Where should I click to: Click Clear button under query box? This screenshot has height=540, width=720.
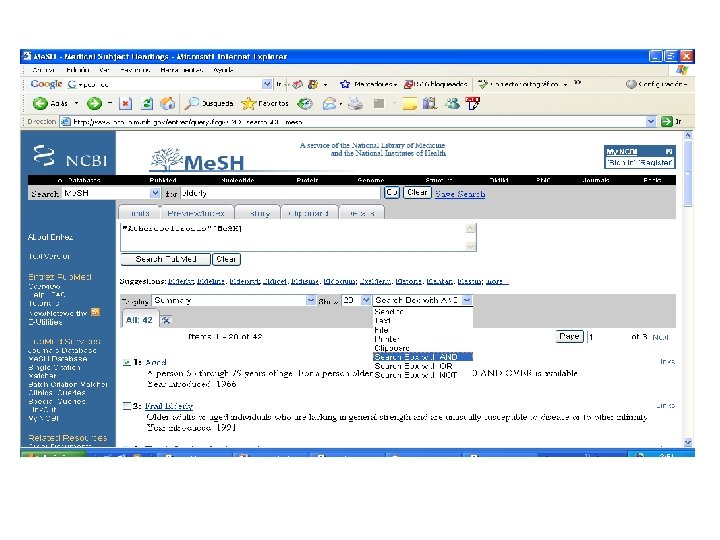click(226, 259)
